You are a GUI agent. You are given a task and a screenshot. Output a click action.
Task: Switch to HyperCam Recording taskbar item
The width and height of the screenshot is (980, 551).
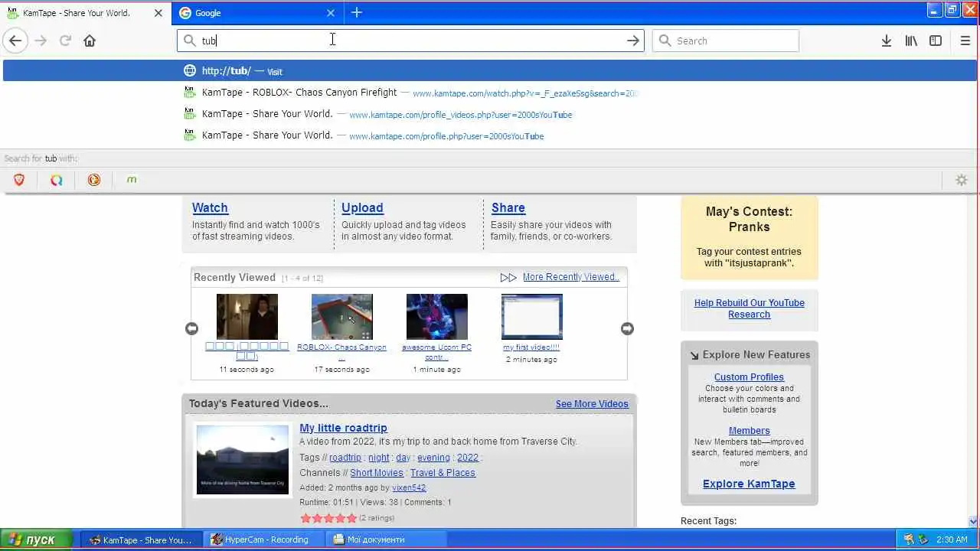[x=266, y=540]
